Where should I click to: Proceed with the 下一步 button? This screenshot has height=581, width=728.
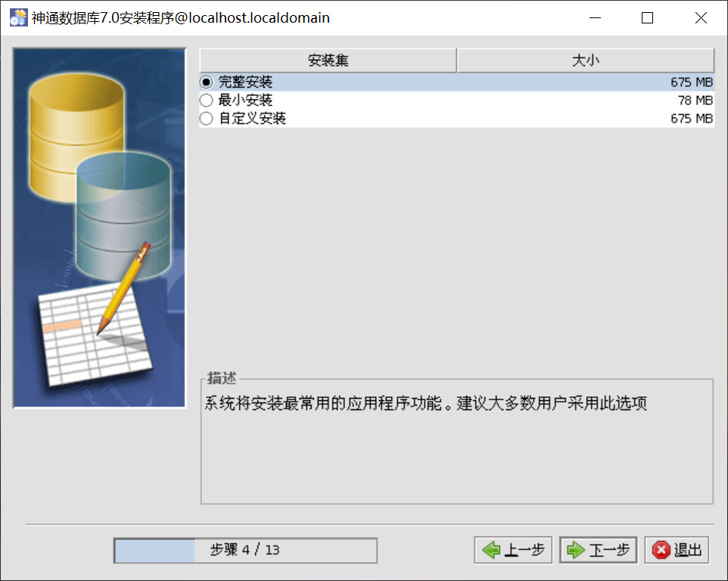pos(598,550)
